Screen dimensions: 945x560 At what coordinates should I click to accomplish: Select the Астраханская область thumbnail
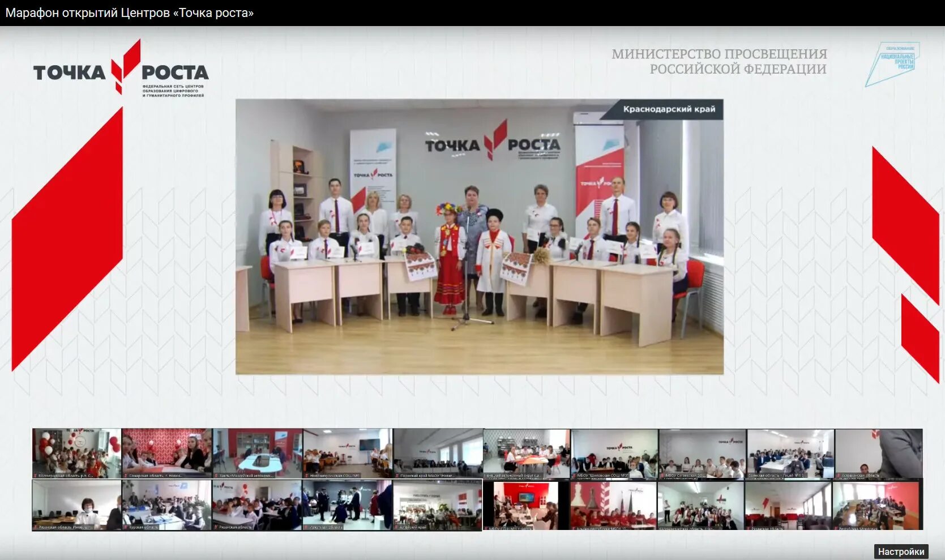(x=879, y=454)
